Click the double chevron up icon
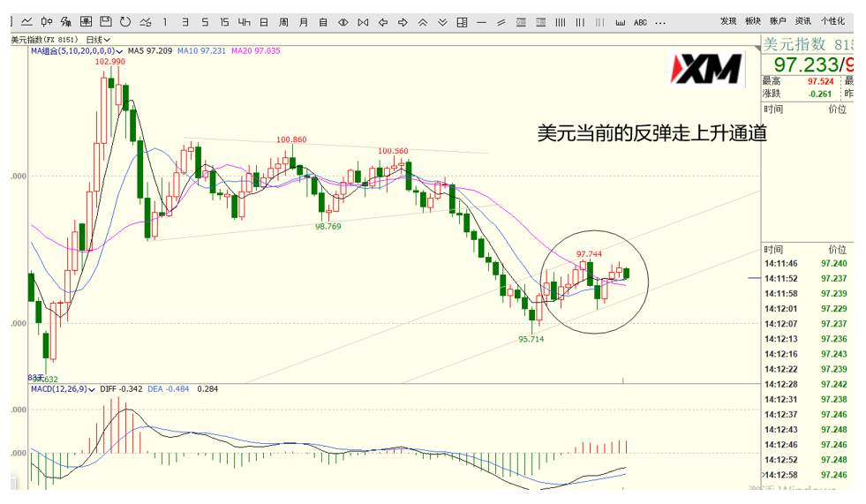This screenshot has height=504, width=866. click(x=423, y=22)
